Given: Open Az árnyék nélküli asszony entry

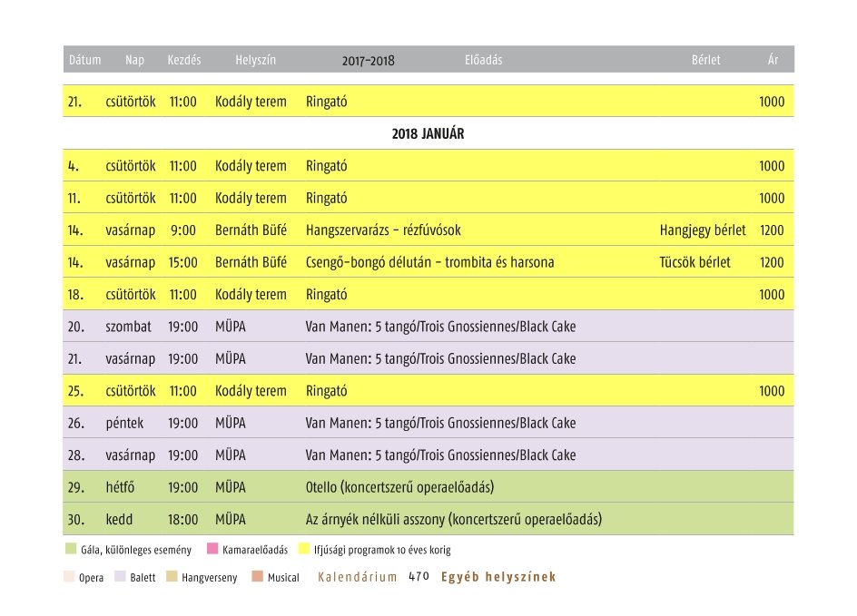Looking at the screenshot, I should pyautogui.click(x=454, y=520).
